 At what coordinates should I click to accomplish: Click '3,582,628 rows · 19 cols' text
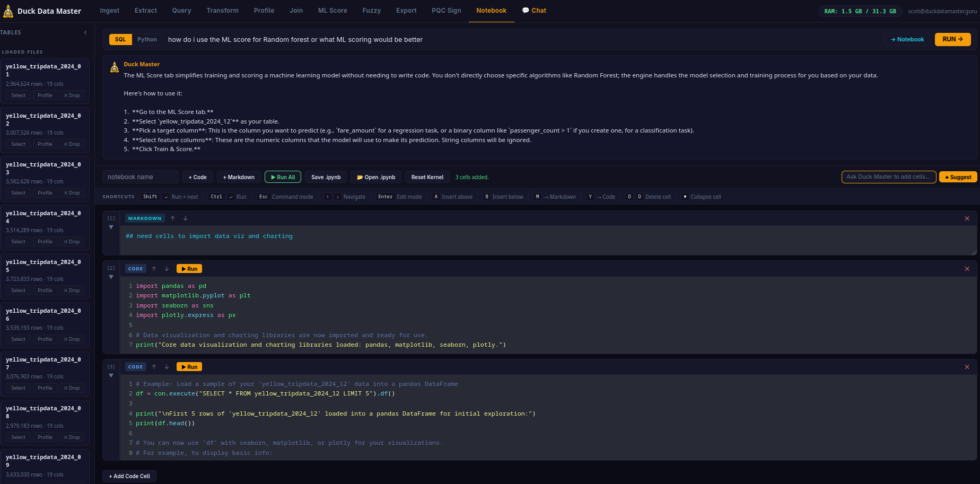(x=34, y=182)
